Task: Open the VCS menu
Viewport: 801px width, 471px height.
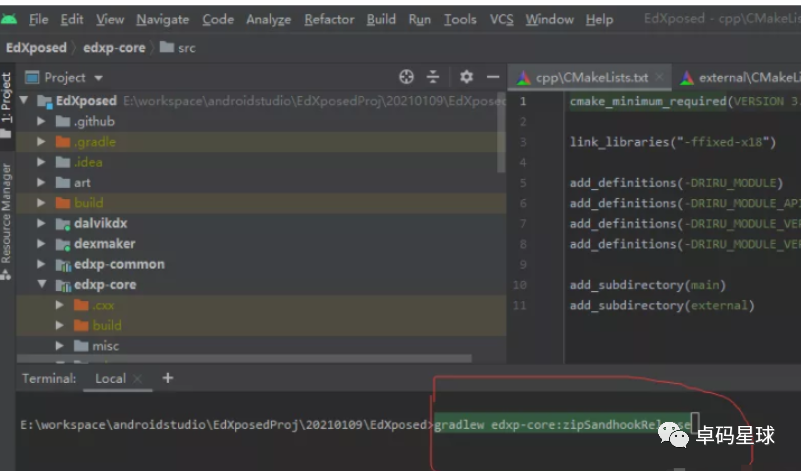Action: [x=502, y=19]
